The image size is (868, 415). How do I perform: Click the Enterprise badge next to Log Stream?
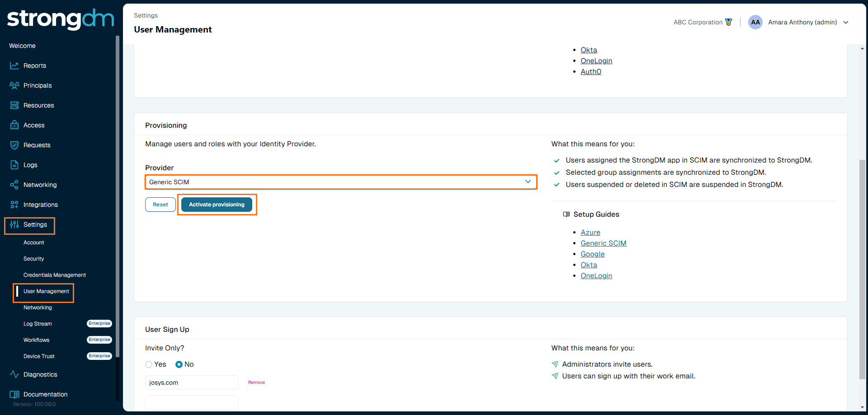[x=99, y=323]
